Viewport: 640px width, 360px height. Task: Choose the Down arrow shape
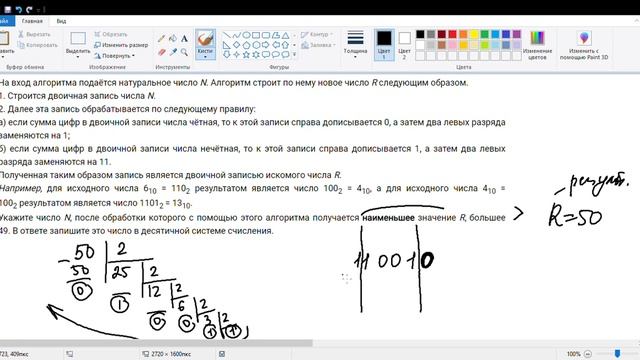click(x=227, y=54)
